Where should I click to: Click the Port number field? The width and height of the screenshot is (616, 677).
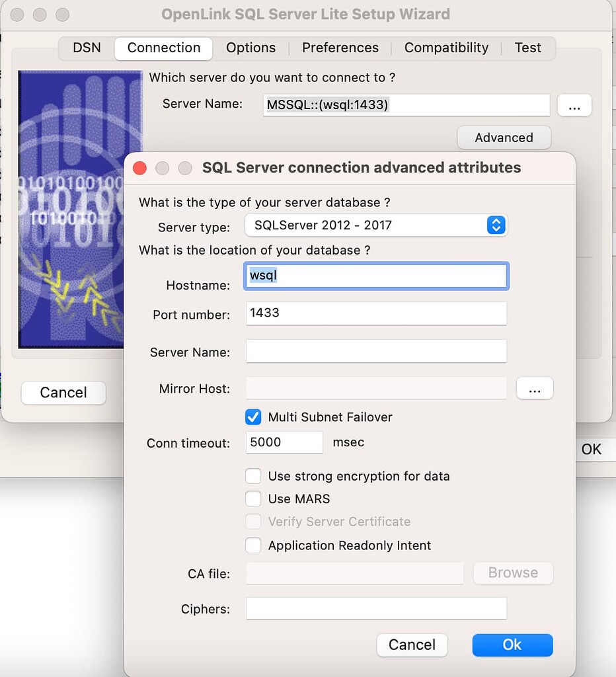376,313
